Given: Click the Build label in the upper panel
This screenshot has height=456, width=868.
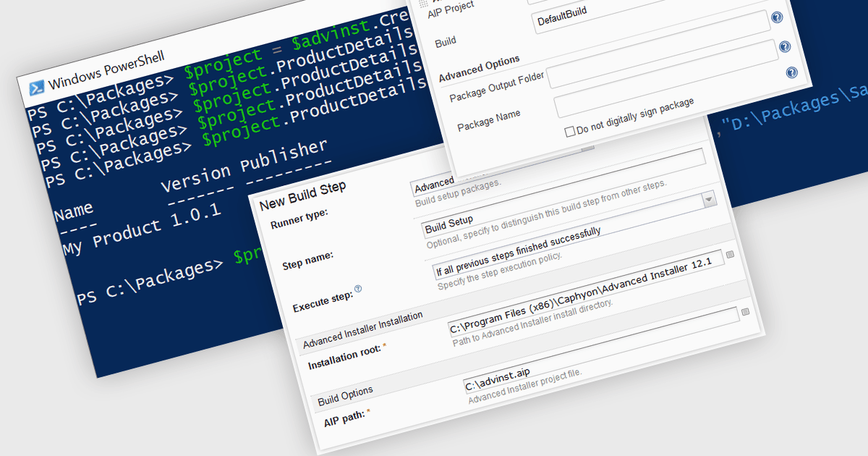Looking at the screenshot, I should (x=446, y=42).
